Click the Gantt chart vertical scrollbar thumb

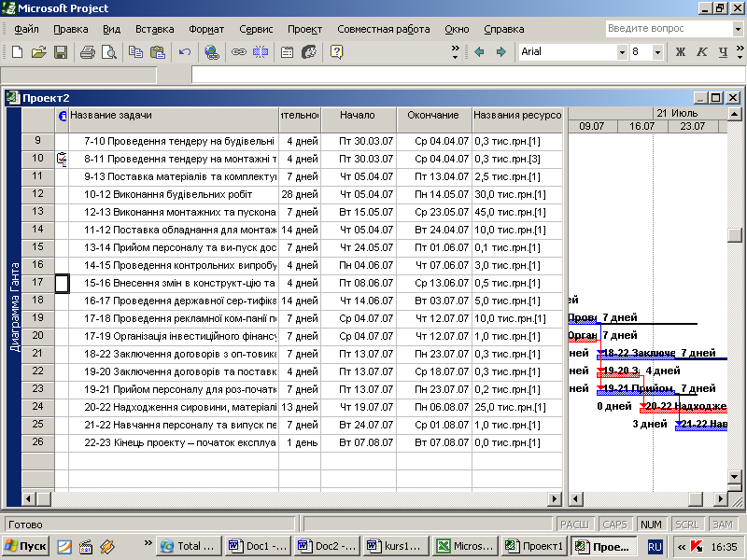click(x=736, y=236)
